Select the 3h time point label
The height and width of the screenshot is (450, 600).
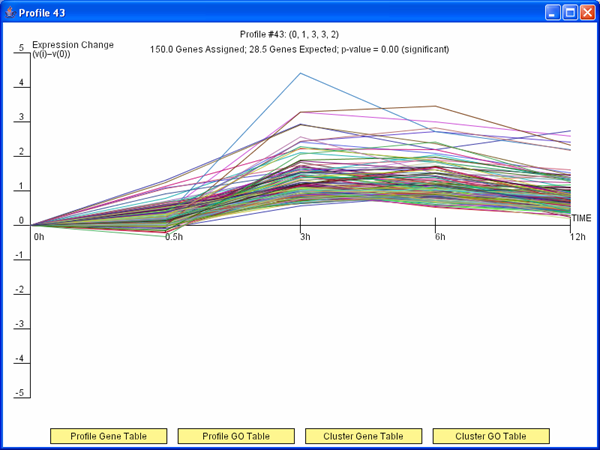(x=304, y=237)
